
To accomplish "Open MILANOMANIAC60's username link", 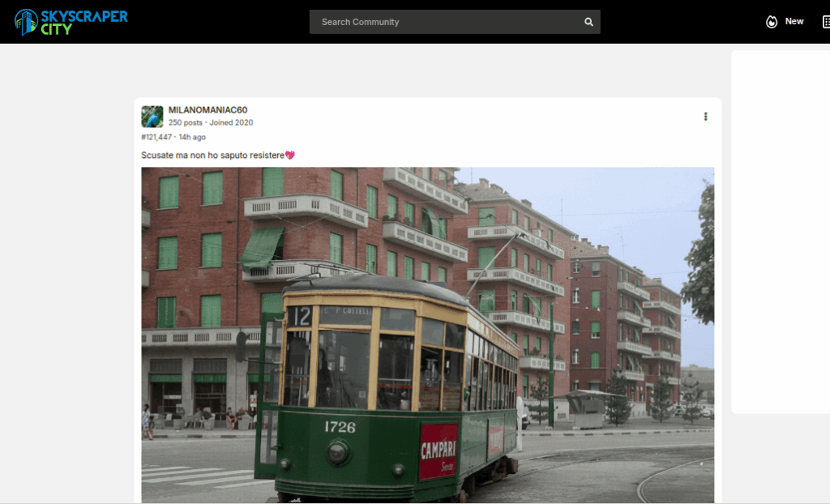I will pyautogui.click(x=207, y=110).
